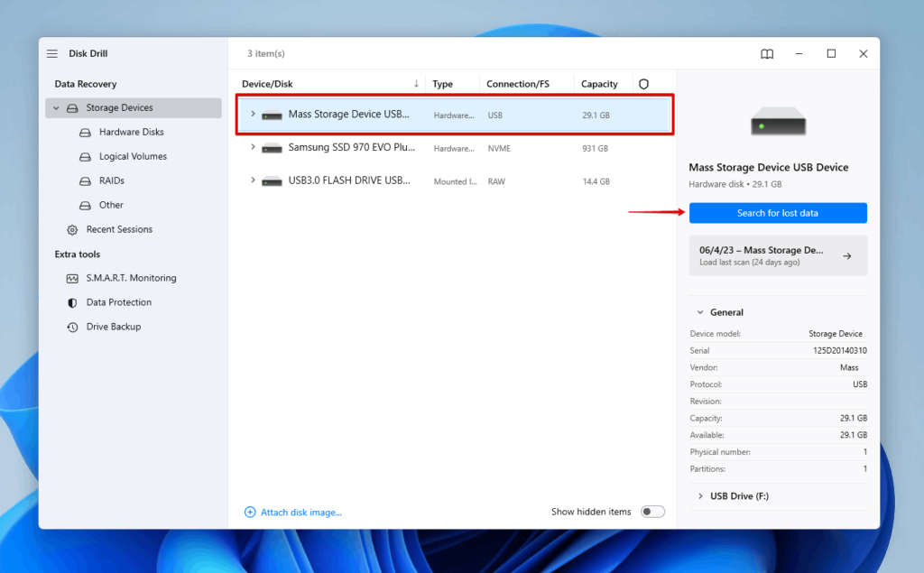
Task: Toggle Show hidden items switch
Action: (651, 512)
